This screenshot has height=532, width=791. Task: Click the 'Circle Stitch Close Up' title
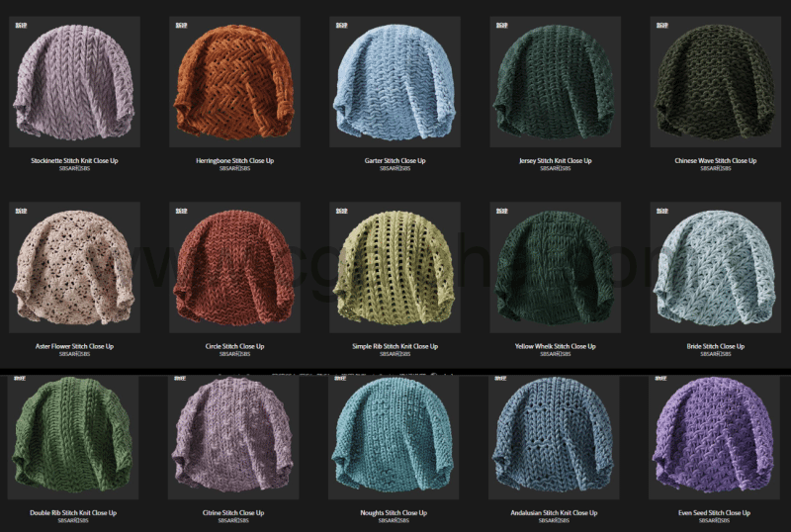pyautogui.click(x=234, y=346)
